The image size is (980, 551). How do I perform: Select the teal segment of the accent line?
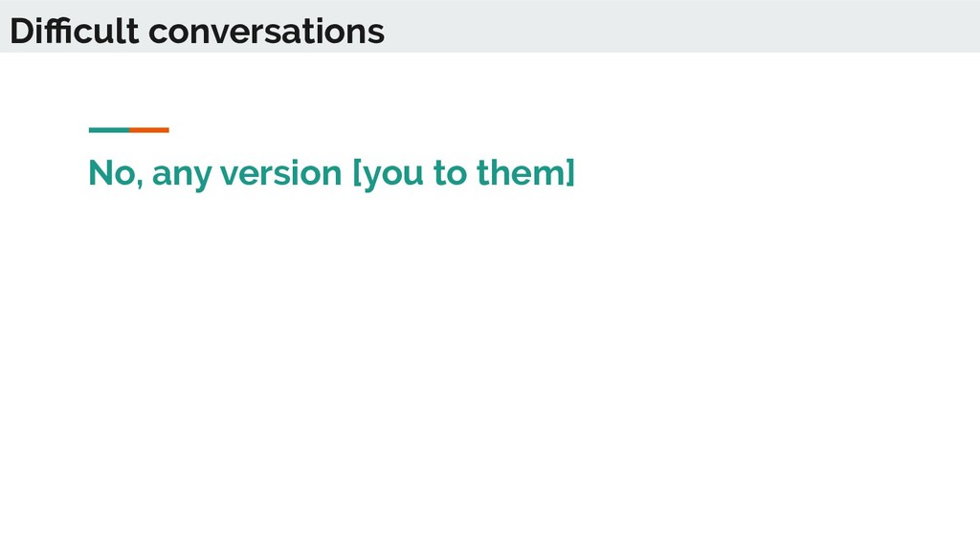109,130
